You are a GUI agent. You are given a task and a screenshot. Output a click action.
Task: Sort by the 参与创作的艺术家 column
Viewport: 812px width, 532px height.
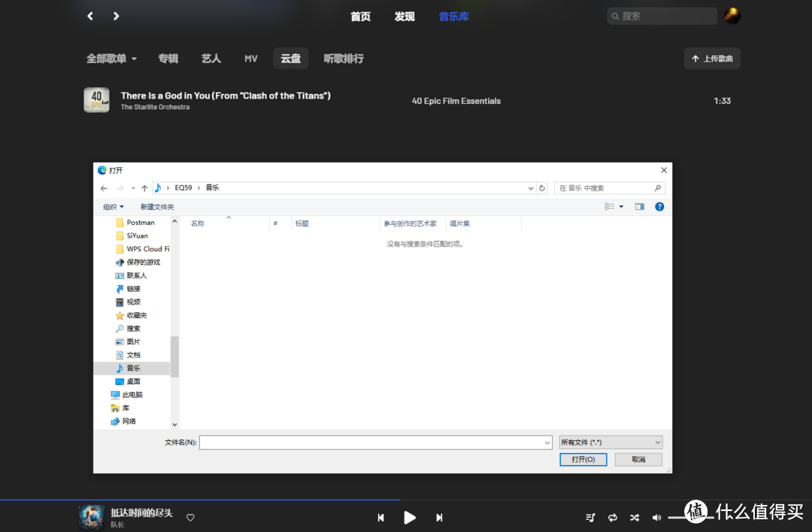[x=411, y=223]
